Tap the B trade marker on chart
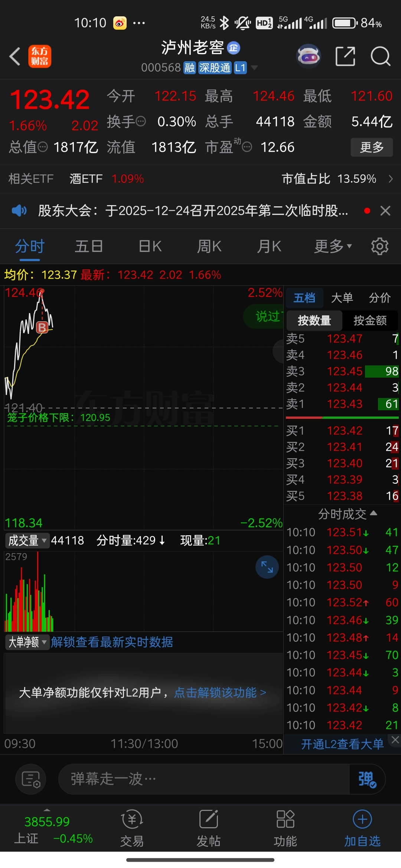This screenshot has height=868, width=401. coord(42,327)
